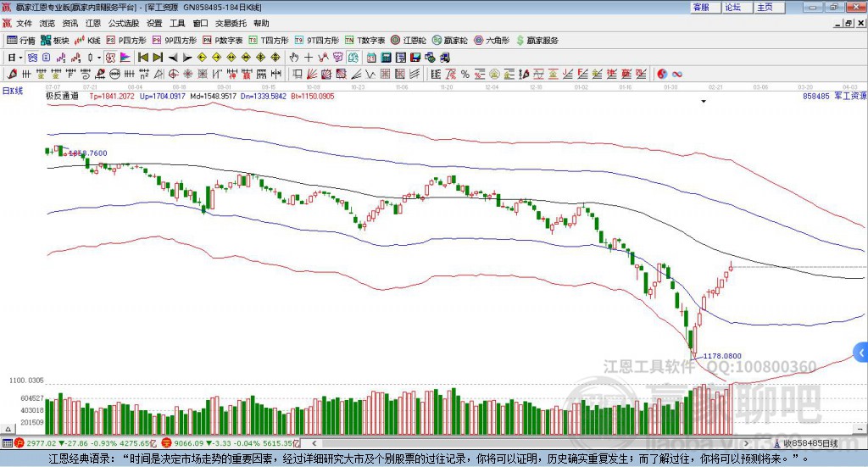Click the first yellow diamond arrow icon

pos(202,58)
